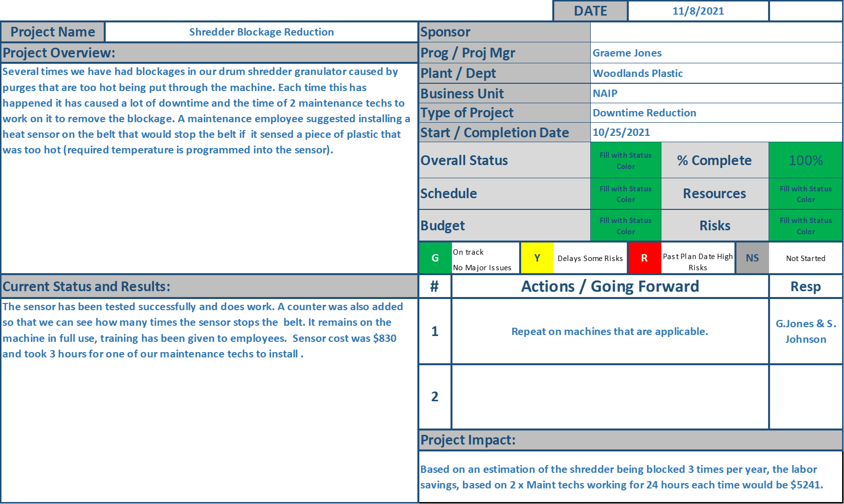The height and width of the screenshot is (504, 844).
Task: Select the Resp column header
Action: pyautogui.click(x=806, y=286)
